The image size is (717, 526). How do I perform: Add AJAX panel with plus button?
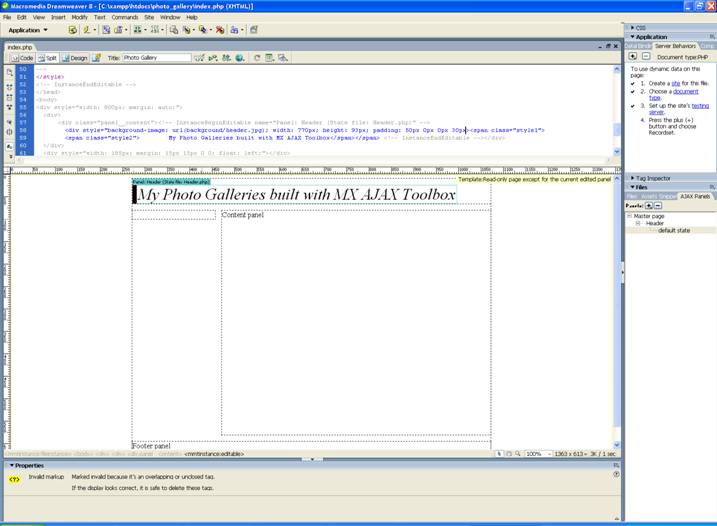(649, 206)
